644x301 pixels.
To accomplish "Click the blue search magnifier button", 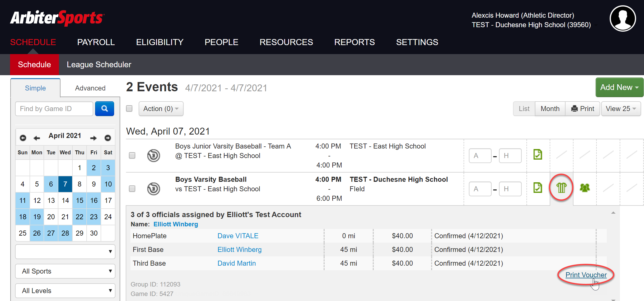I will [104, 108].
